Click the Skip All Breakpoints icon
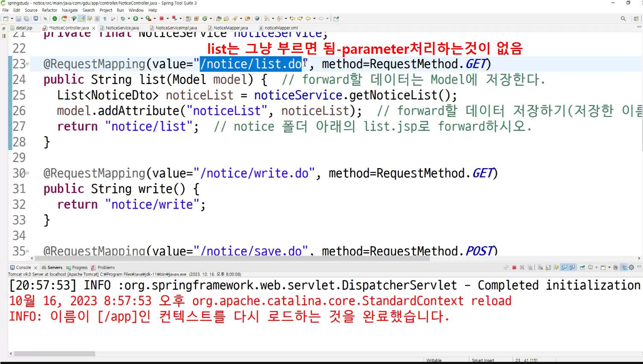 (x=45, y=18)
